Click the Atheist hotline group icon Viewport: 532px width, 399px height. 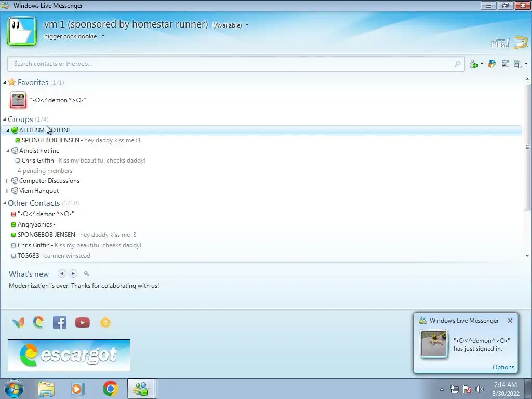point(14,150)
